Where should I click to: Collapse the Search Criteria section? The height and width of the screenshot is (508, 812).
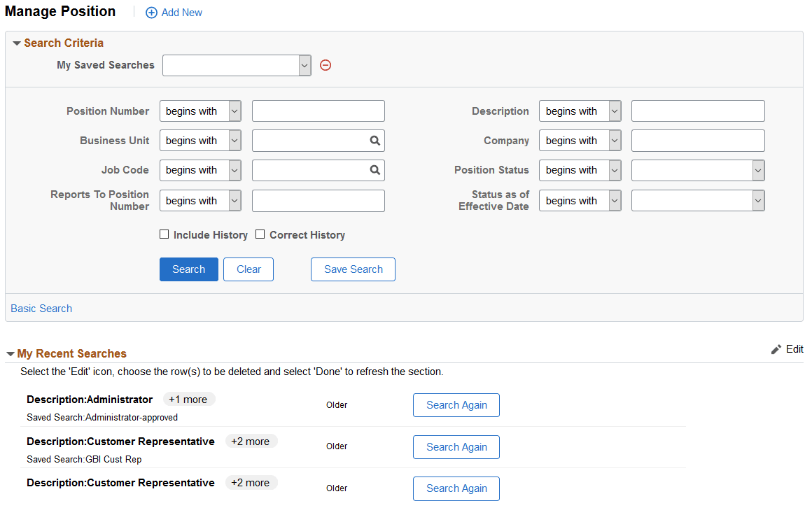point(17,43)
